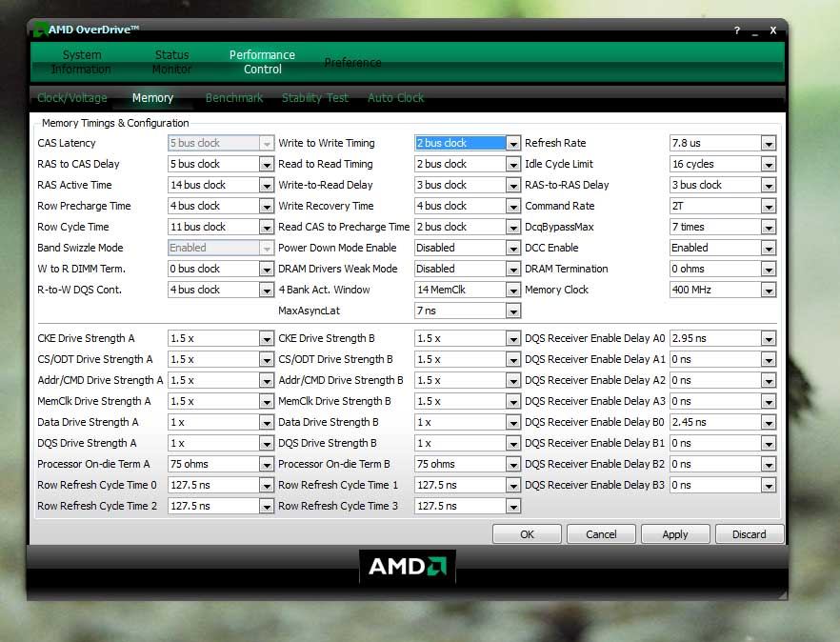Expand Read CAS to Precharge Time dropdown

513,227
